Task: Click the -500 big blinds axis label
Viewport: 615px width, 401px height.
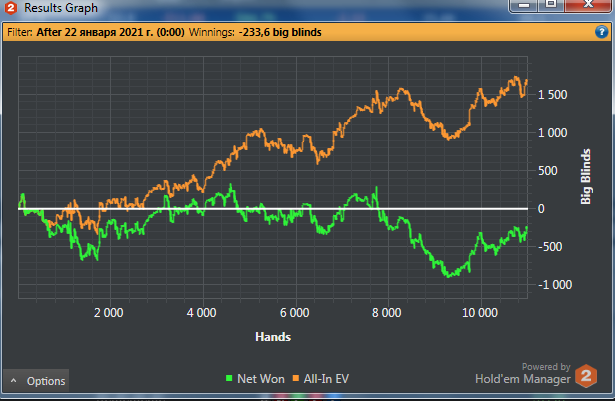Action: pyautogui.click(x=550, y=247)
